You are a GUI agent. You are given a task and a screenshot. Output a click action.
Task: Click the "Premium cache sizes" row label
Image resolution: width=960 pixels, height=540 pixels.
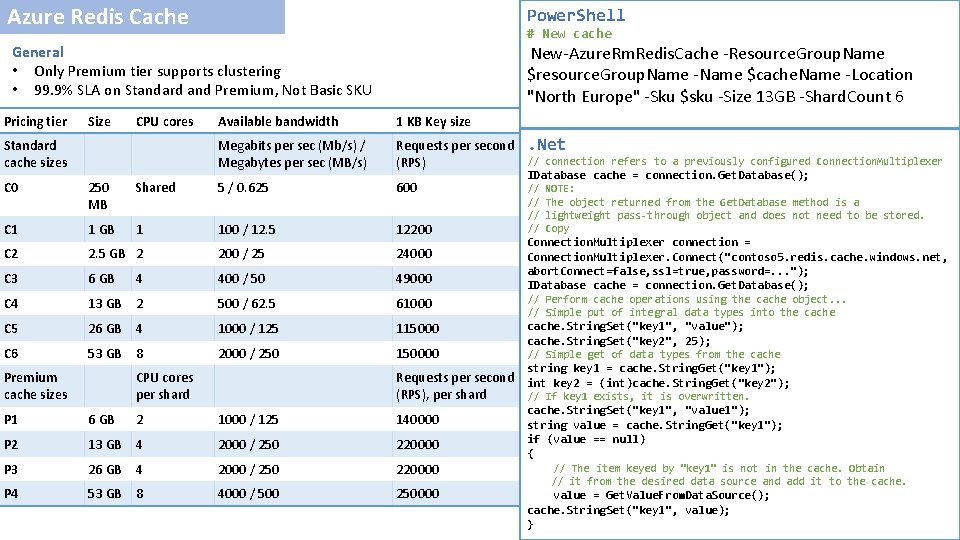tap(36, 386)
